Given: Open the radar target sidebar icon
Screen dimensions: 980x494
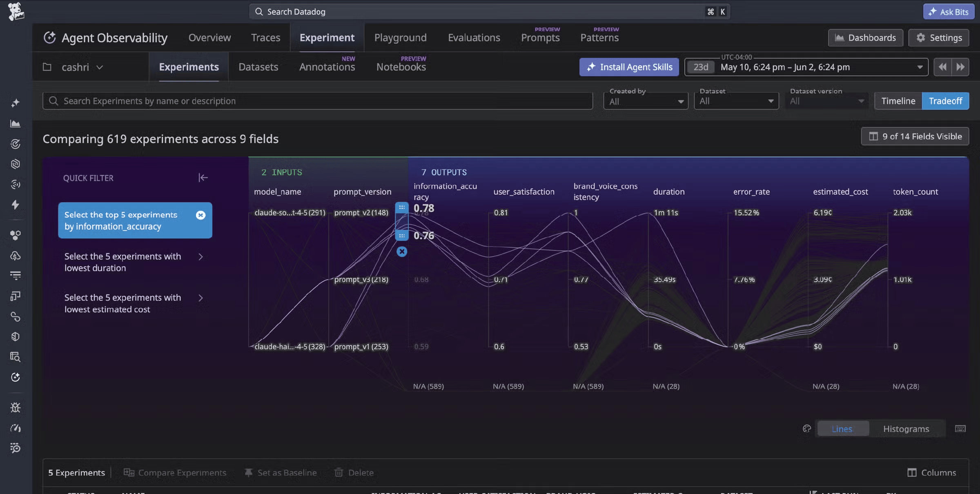Looking at the screenshot, I should click(16, 144).
